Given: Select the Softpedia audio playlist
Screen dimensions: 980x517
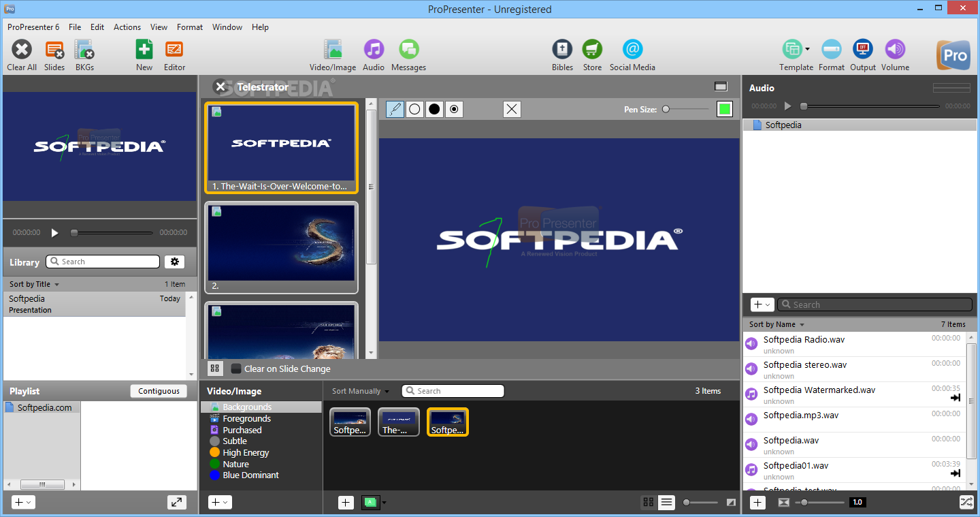Looking at the screenshot, I should (860, 125).
